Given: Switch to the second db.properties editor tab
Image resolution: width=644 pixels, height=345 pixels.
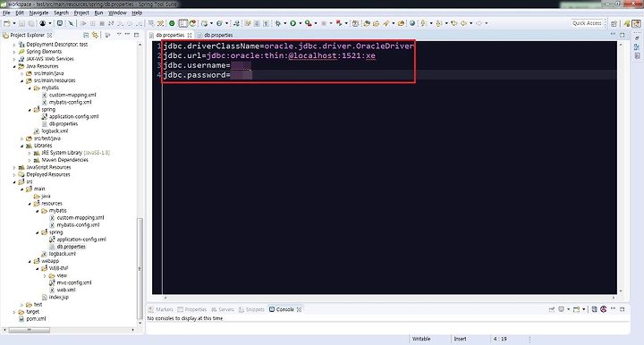Looking at the screenshot, I should tap(216, 35).
